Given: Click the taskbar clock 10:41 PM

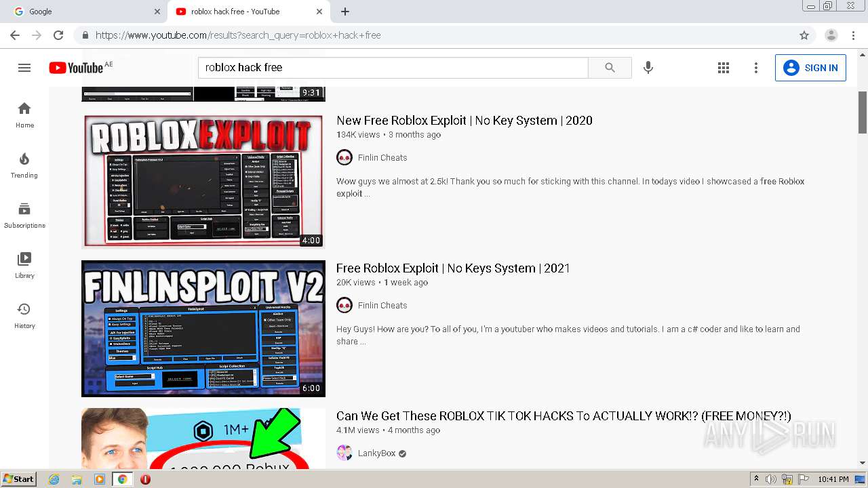Looking at the screenshot, I should (833, 479).
